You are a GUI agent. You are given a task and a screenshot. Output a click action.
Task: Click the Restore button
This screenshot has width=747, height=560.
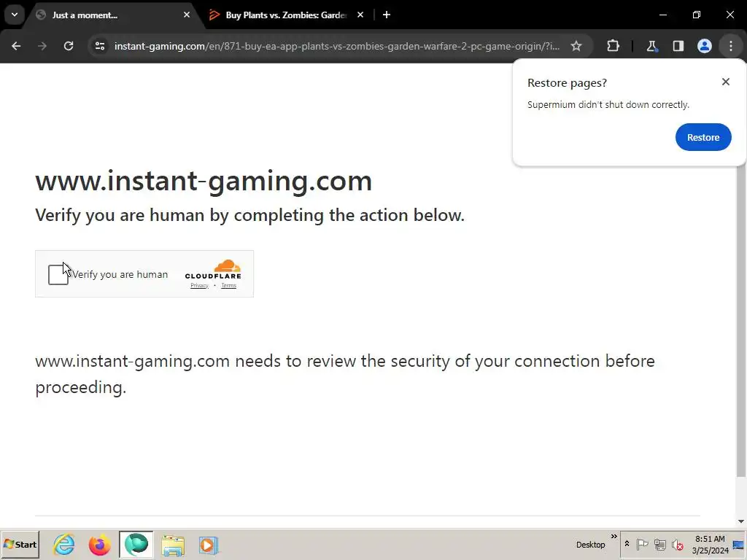[703, 137]
